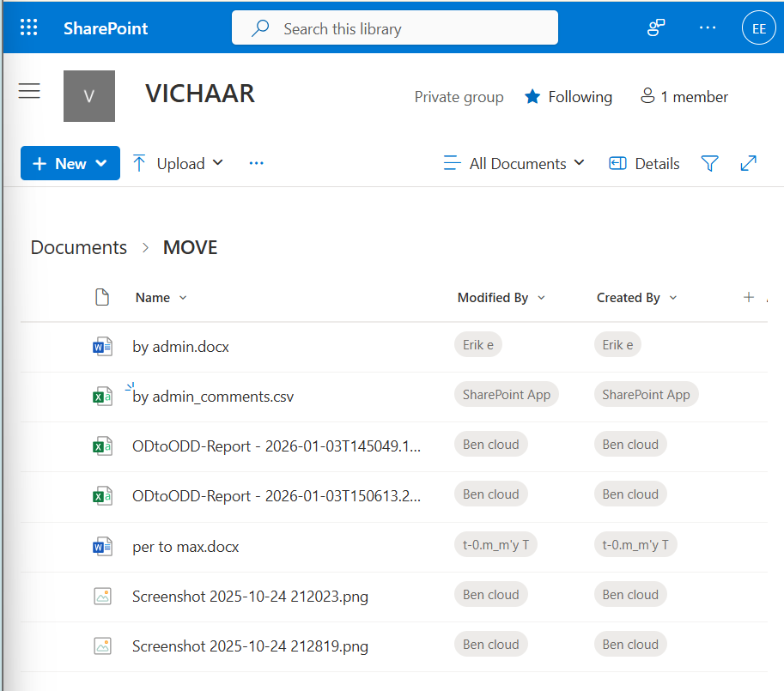Navigate to Documents in the breadcrumb
The height and width of the screenshot is (691, 784).
[78, 247]
